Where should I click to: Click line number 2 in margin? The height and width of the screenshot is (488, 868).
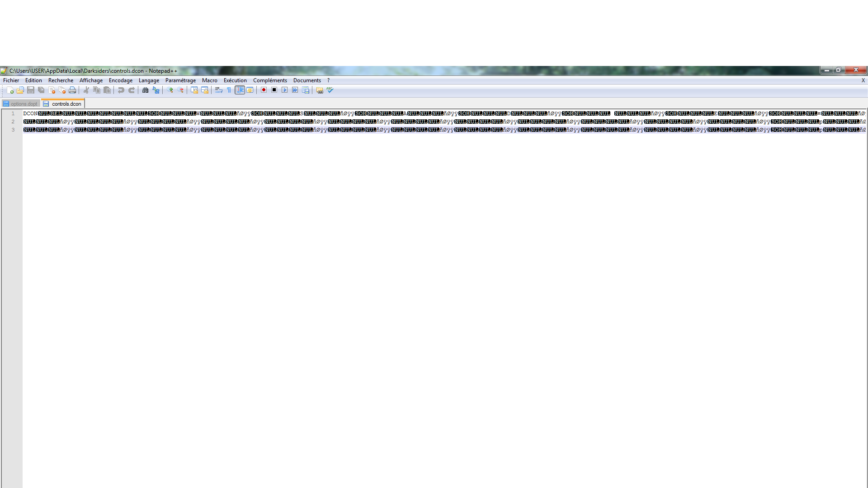pyautogui.click(x=13, y=122)
